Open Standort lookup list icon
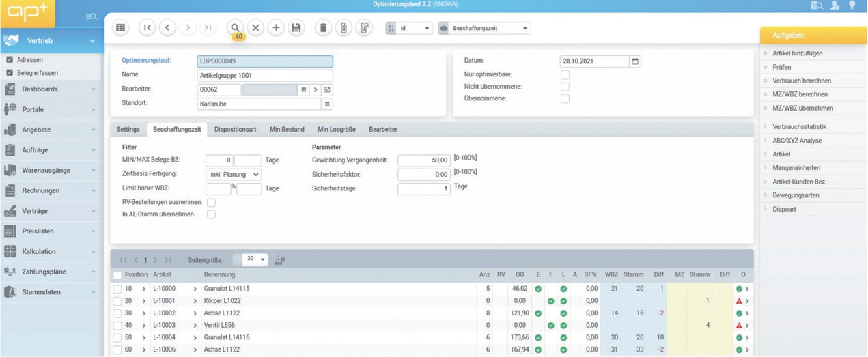Image resolution: width=868 pixels, height=357 pixels. click(327, 104)
